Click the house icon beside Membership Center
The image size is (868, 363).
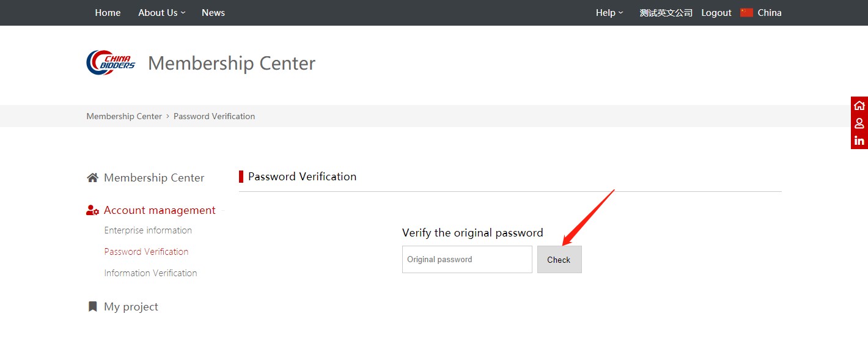(92, 178)
